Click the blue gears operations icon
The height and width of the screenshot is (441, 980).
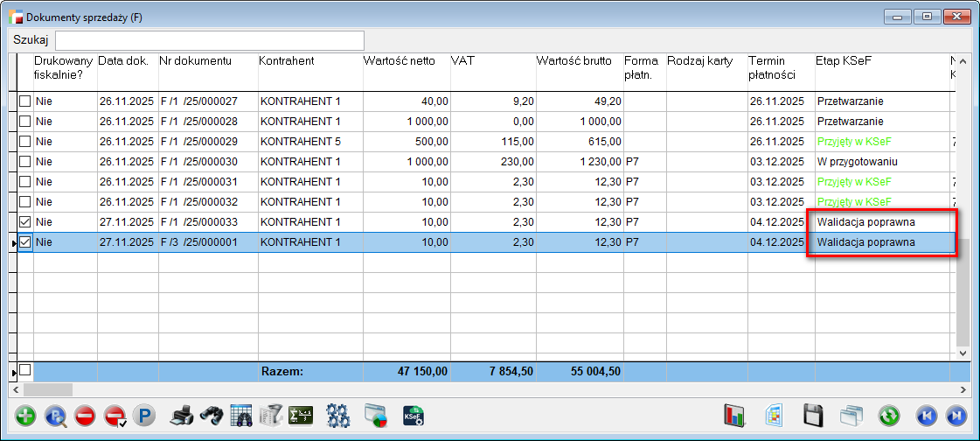click(x=337, y=416)
